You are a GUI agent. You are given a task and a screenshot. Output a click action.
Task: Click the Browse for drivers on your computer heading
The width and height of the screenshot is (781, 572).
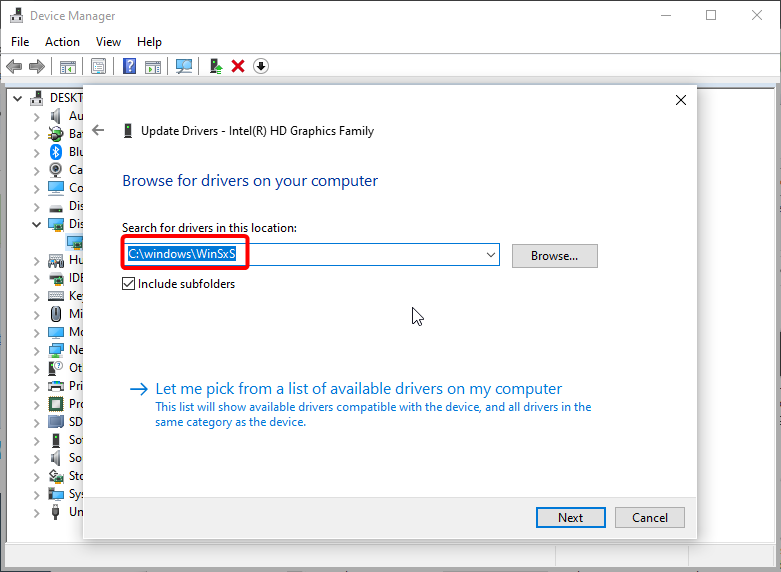pyautogui.click(x=250, y=180)
